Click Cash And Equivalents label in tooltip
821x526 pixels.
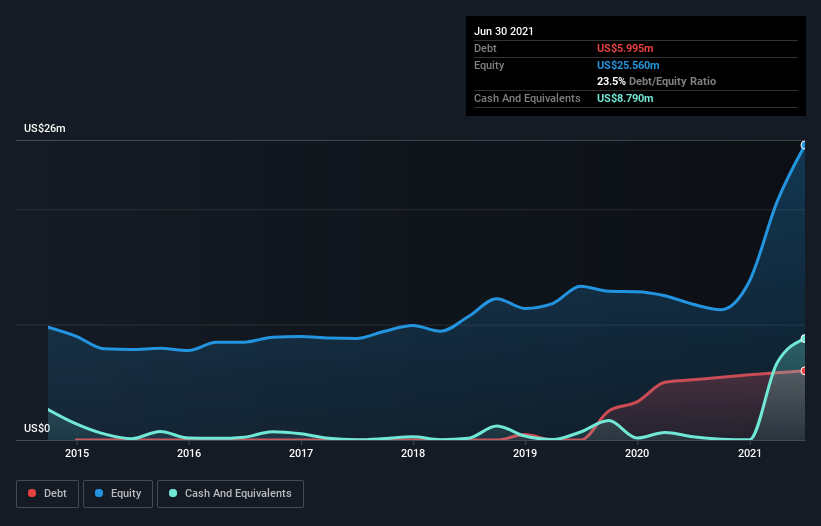click(x=527, y=98)
